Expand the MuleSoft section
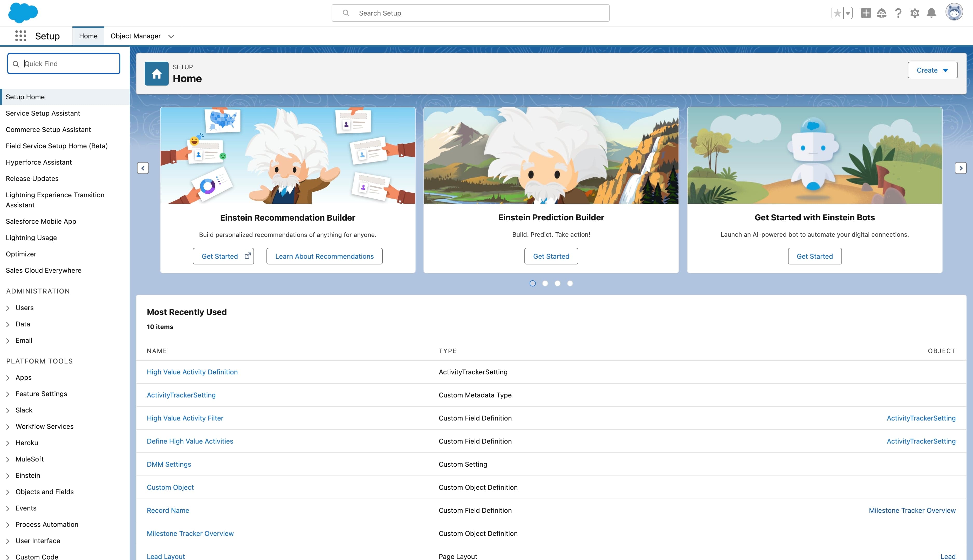Screen dimensions: 973x560 coord(8,460)
